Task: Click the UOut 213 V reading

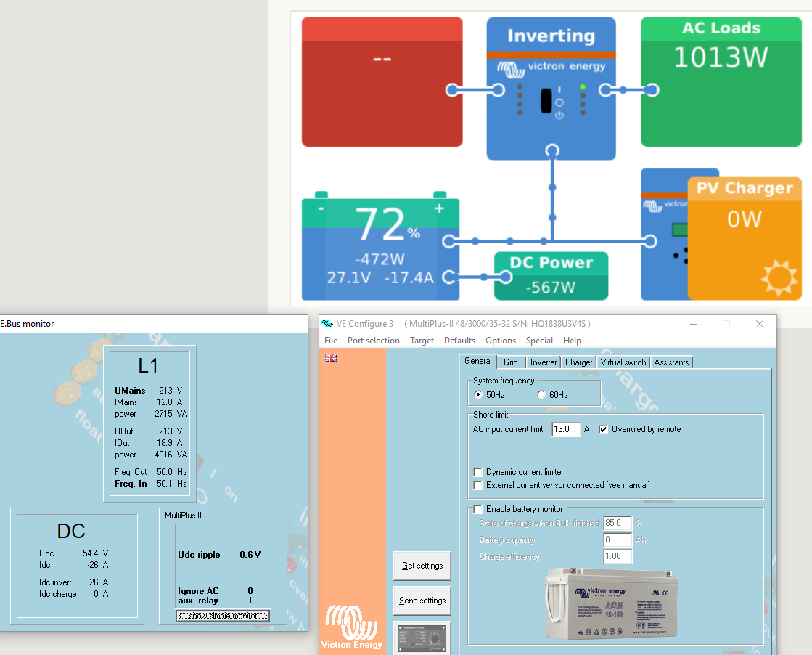Action: click(149, 431)
